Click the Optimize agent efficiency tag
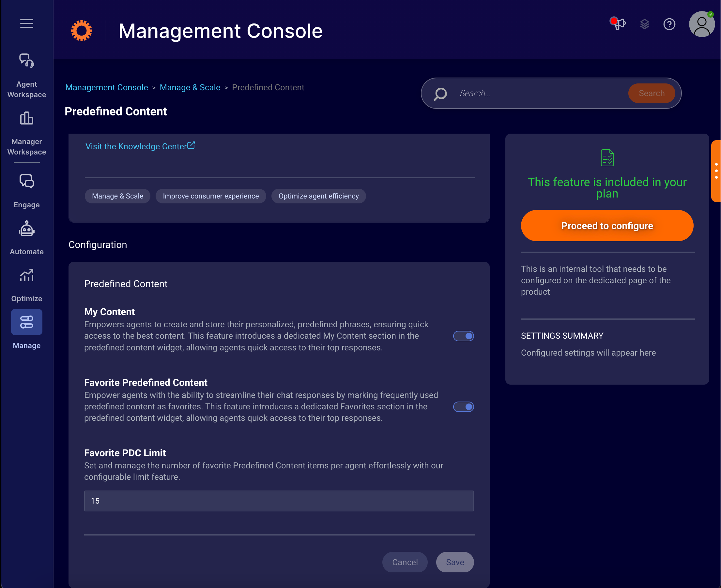The image size is (721, 588). pos(318,196)
